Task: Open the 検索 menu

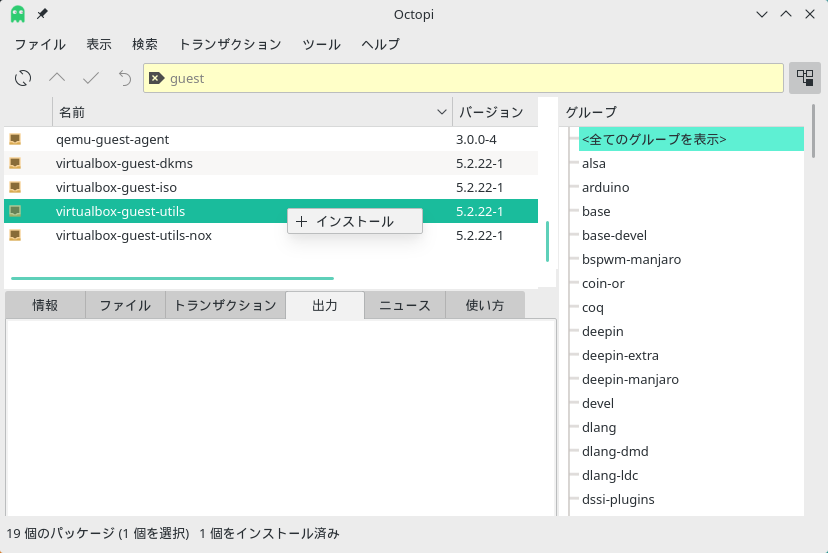Action: pos(145,44)
